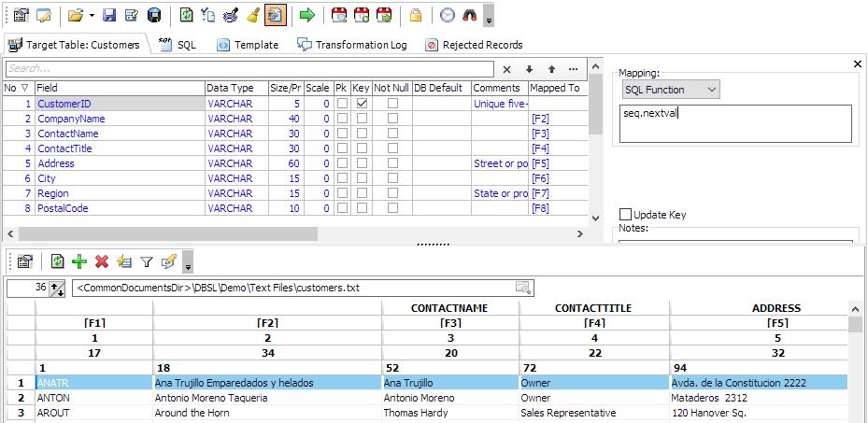Click the No column sort arrow header
868x423 pixels.
tap(23, 88)
